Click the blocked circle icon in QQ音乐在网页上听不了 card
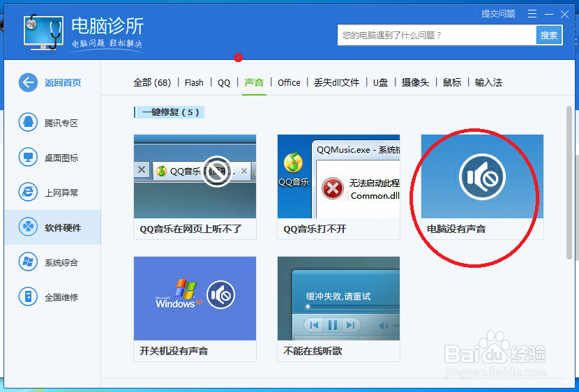The image size is (579, 392). coord(217,172)
